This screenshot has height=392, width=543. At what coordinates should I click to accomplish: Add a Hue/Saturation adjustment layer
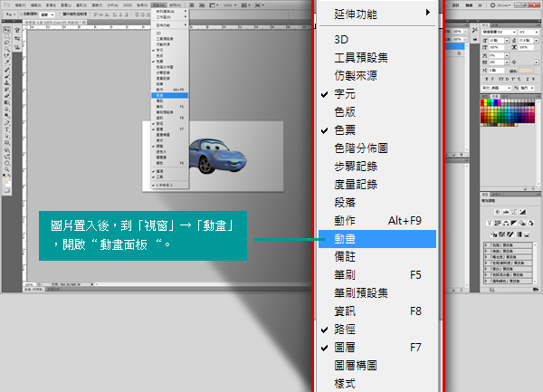(498, 223)
